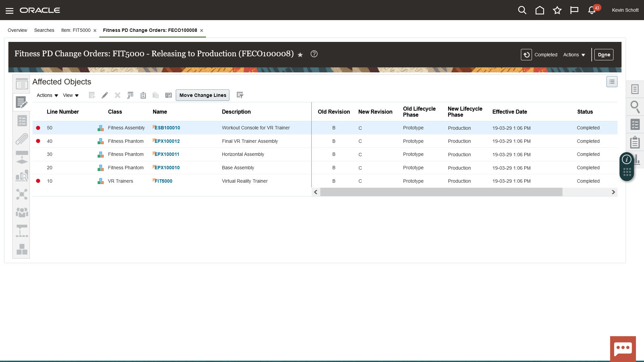
Task: Open the hamburger navigation menu
Action: coord(9,11)
